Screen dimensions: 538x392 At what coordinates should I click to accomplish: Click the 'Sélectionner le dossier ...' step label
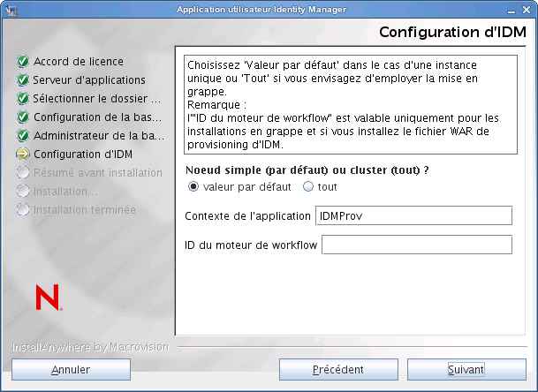[x=97, y=98]
